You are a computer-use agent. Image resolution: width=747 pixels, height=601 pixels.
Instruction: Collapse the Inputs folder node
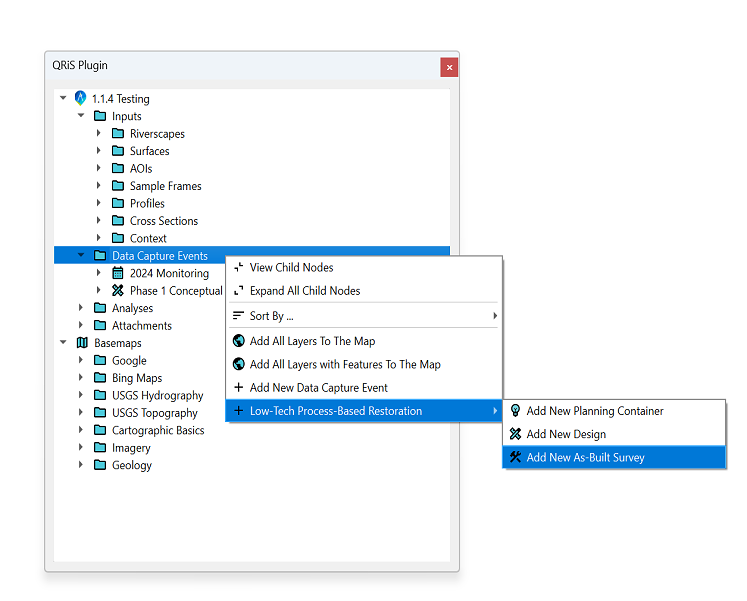(x=81, y=116)
